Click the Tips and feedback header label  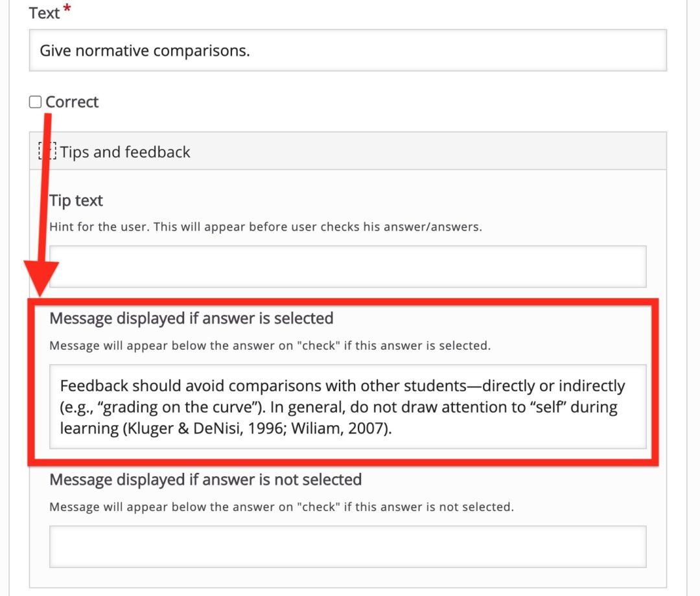pyautogui.click(x=126, y=152)
